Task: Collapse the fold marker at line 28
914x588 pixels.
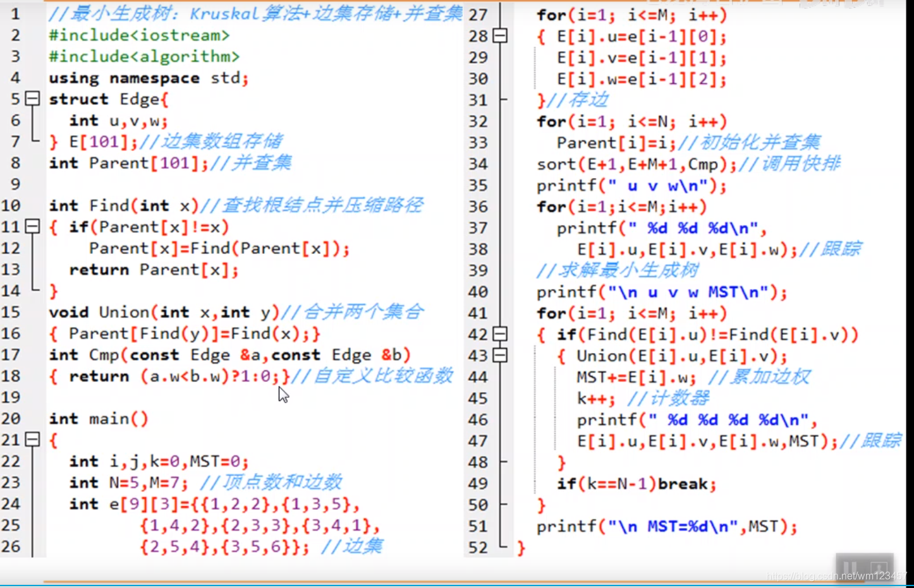Action: 500,36
